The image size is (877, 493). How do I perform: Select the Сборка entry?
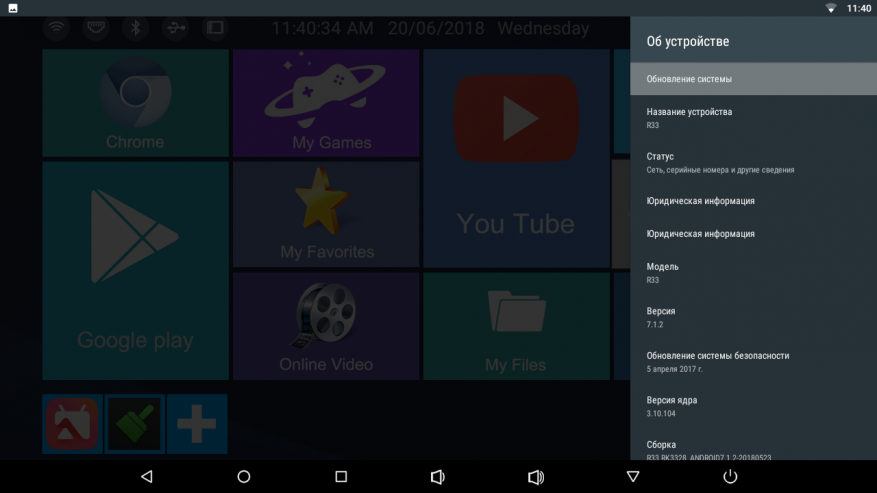point(753,445)
